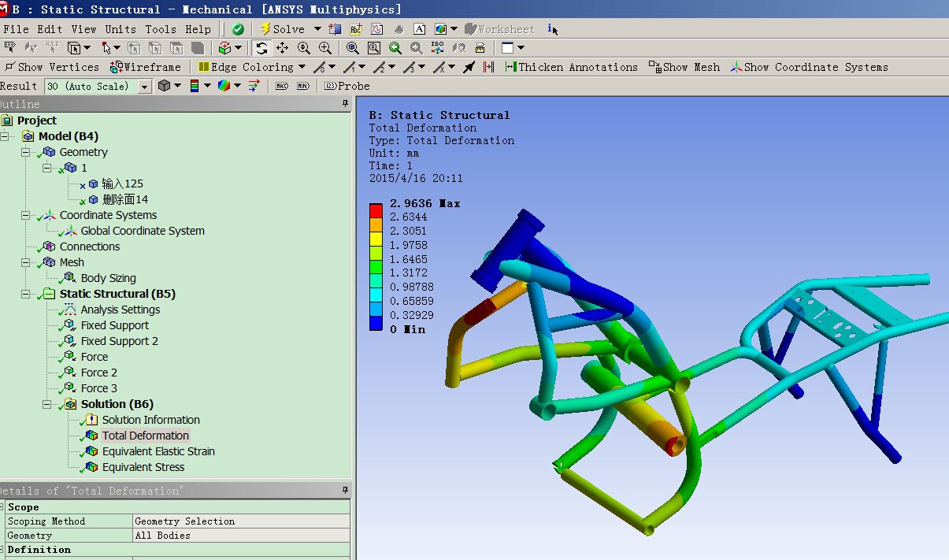Screen dimensions: 949x560
Task: Click the green checkmark toolbar icon
Action: 238,29
